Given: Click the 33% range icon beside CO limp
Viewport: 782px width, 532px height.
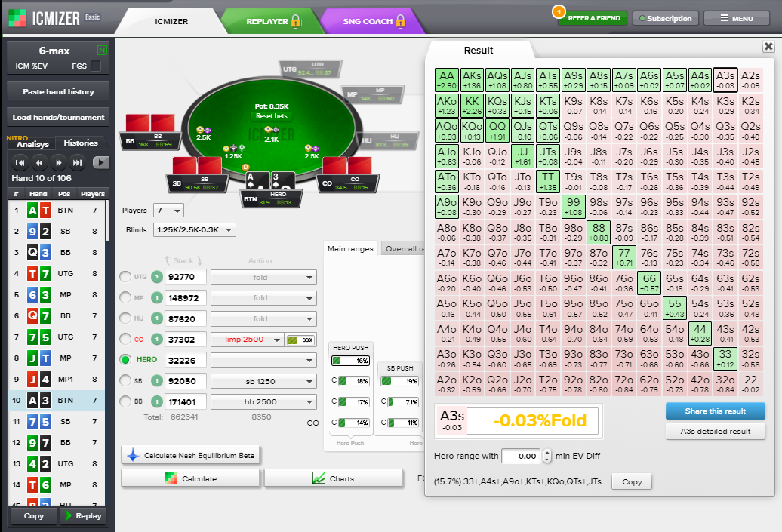Looking at the screenshot, I should point(293,340).
